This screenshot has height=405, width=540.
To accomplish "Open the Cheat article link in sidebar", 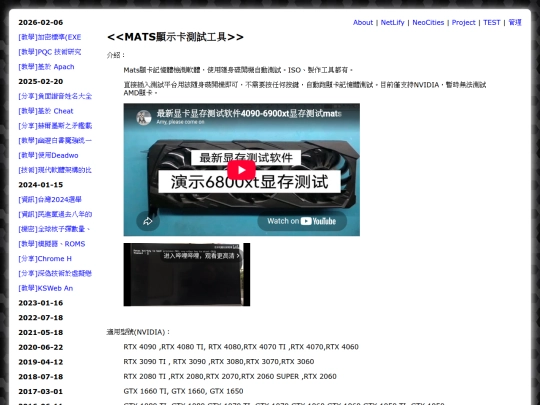I will 46,111.
